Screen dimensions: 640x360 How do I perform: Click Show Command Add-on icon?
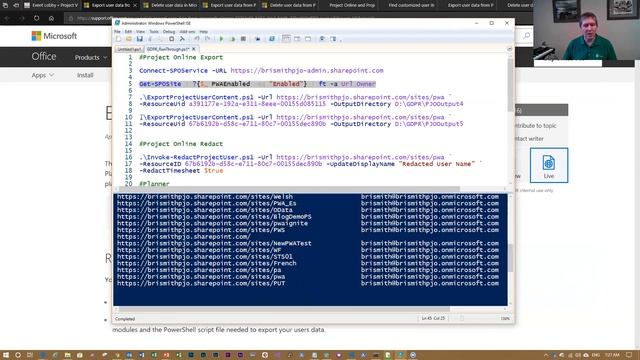[x=333, y=39]
